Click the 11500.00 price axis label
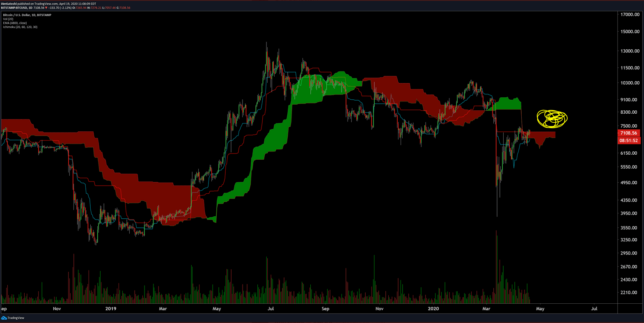Screen dimensions: 644x323 pos(630,68)
